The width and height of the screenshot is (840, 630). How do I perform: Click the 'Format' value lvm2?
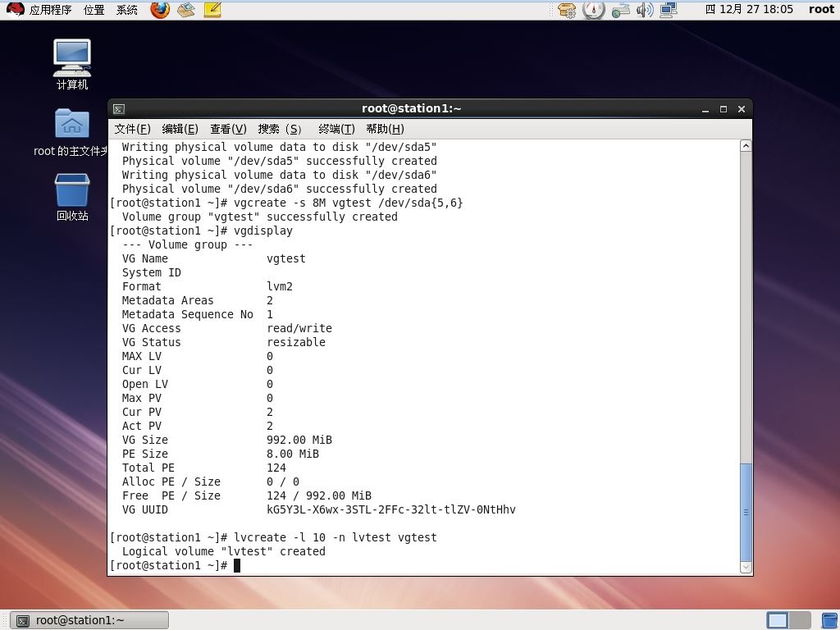click(x=280, y=286)
